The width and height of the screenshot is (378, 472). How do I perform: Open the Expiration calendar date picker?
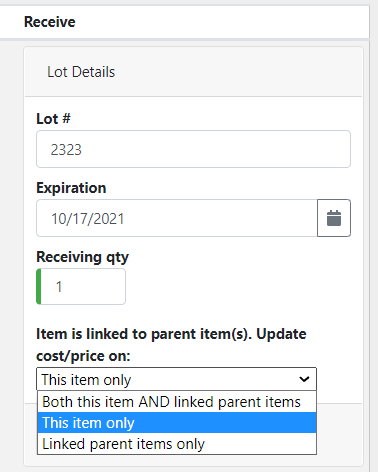point(334,218)
